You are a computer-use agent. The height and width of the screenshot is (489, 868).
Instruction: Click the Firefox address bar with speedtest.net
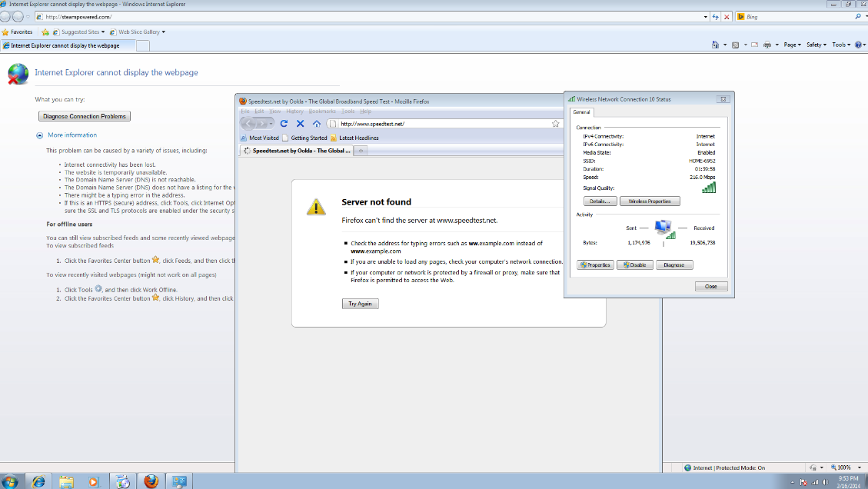[x=444, y=124]
